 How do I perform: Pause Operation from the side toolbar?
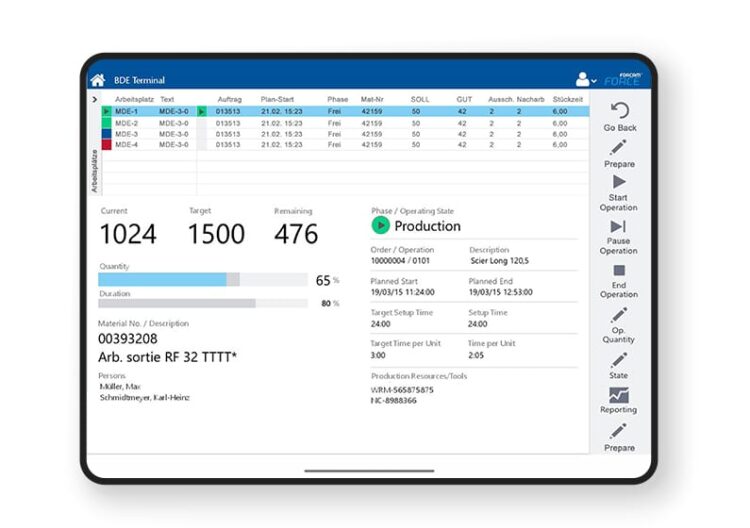coord(619,227)
